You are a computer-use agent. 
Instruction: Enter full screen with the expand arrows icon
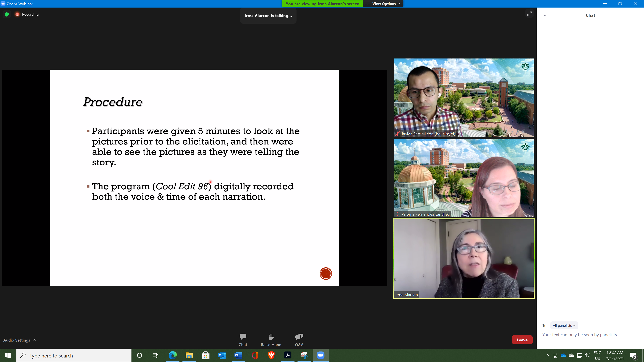point(529,14)
